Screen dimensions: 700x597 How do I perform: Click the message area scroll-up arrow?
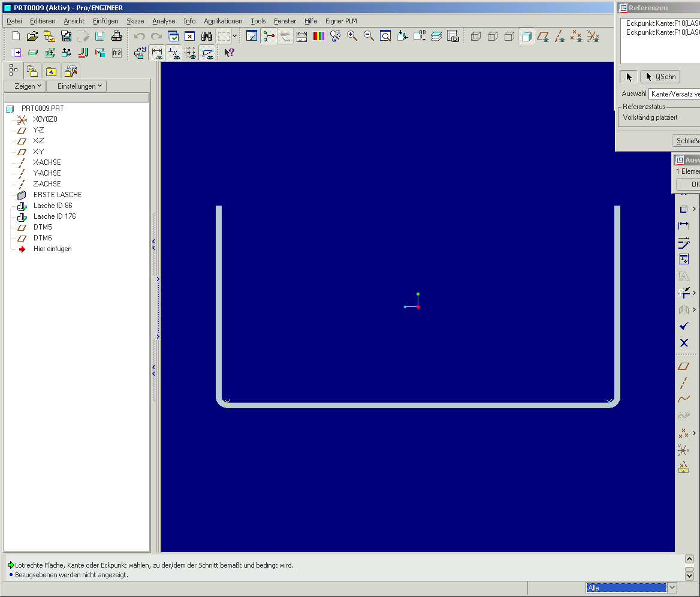point(689,559)
